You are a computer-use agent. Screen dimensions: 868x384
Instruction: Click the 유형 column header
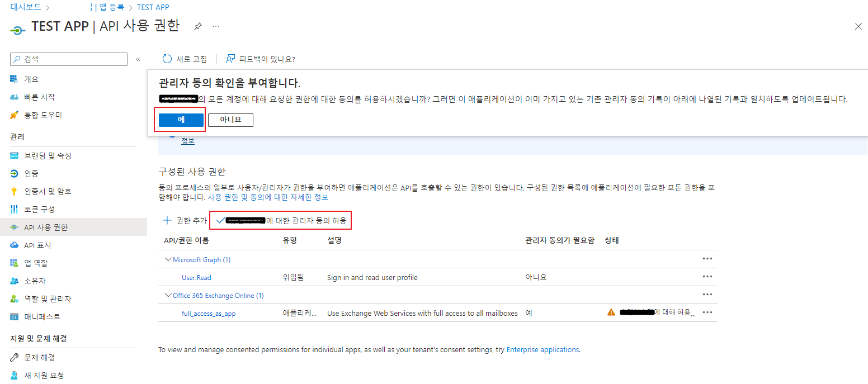pos(290,240)
